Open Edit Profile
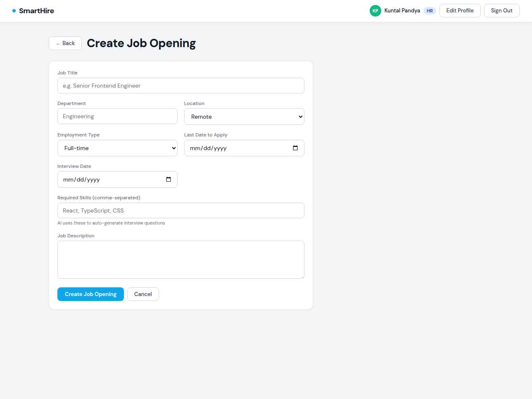The image size is (532, 399). (460, 11)
